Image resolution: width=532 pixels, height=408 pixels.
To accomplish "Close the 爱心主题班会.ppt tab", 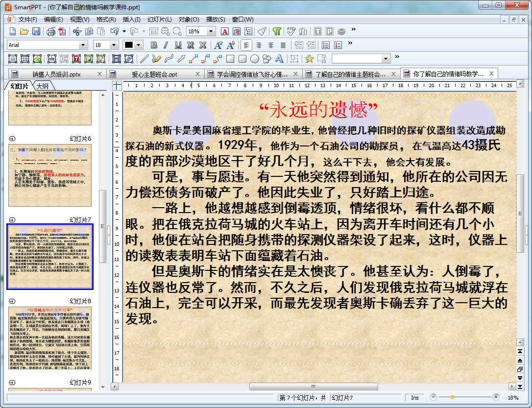I will pyautogui.click(x=197, y=74).
